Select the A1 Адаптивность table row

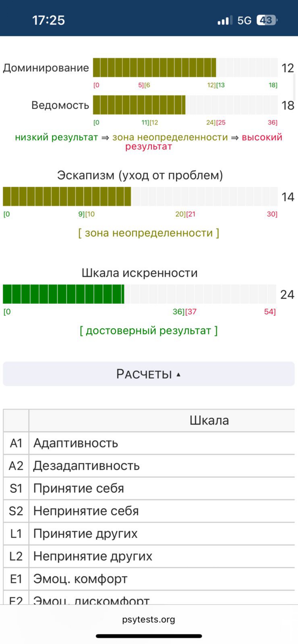click(149, 443)
